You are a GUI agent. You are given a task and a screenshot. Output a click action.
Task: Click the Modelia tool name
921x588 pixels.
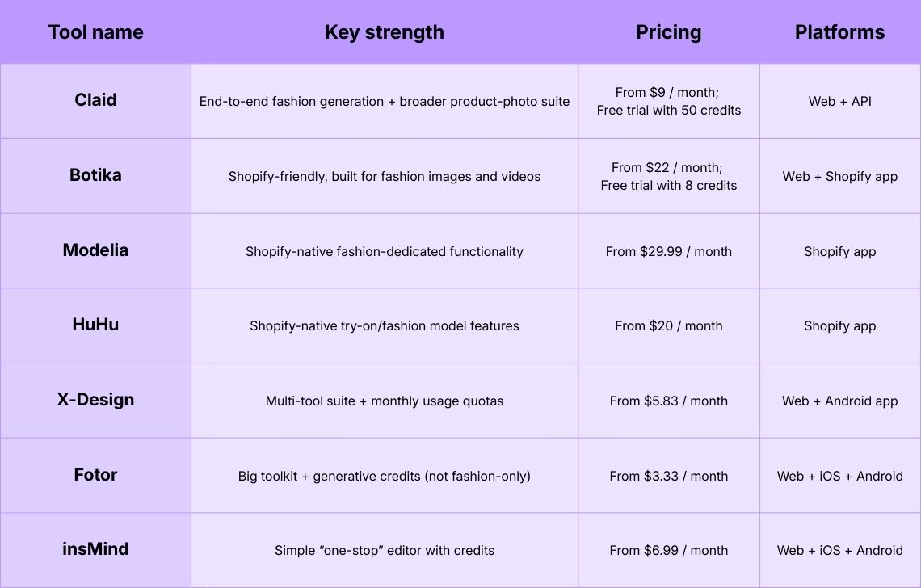95,250
